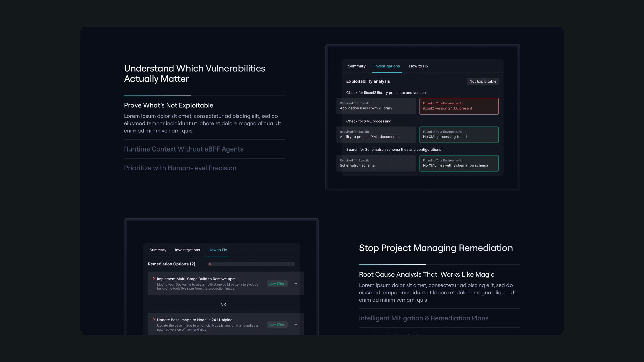Open the Prove What's Not Exploitable heading
This screenshot has width=644, height=362.
169,105
